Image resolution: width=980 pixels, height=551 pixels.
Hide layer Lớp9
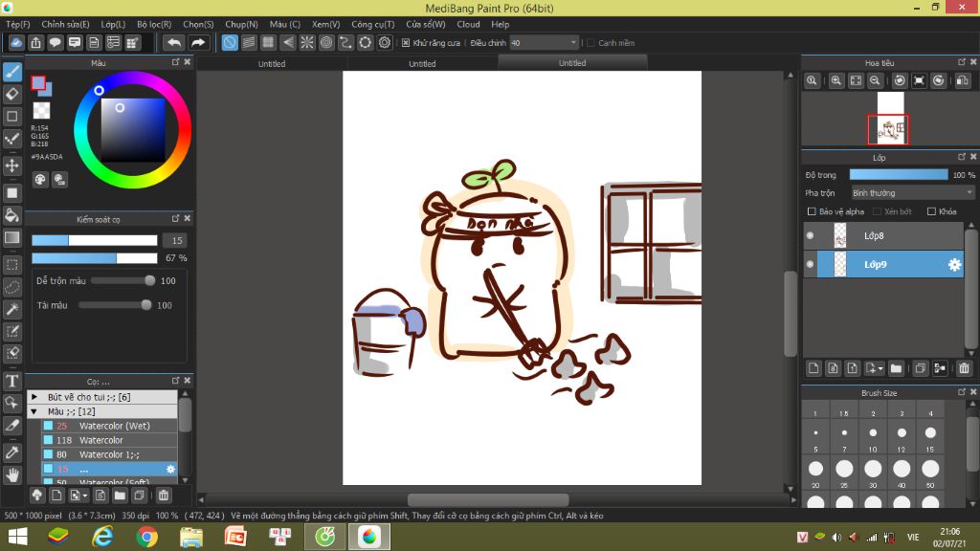pyautogui.click(x=810, y=264)
